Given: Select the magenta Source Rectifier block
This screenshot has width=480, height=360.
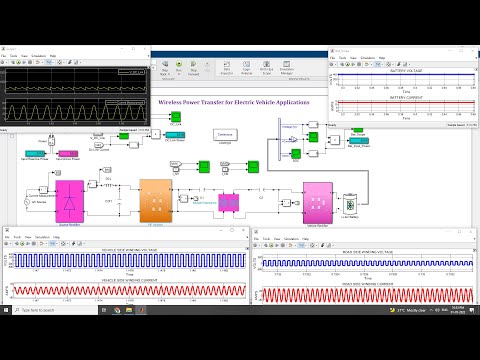Looking at the screenshot, I should point(70,201).
